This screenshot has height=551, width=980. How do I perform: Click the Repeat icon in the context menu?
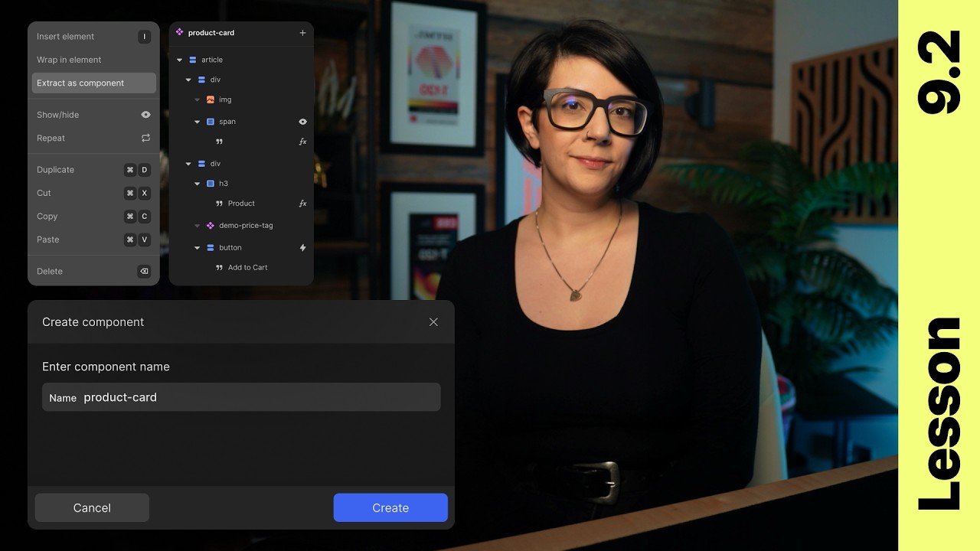[x=145, y=138]
